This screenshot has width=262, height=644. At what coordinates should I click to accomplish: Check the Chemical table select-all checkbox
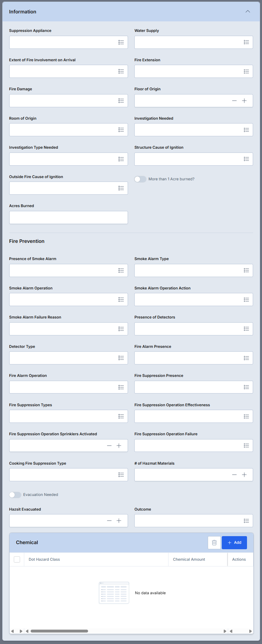point(17,559)
